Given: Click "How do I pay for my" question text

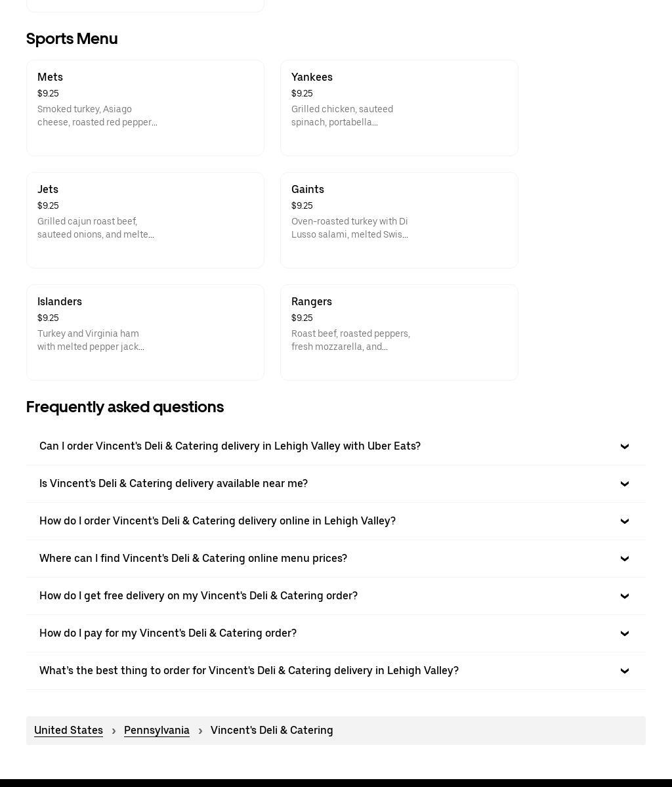Looking at the screenshot, I should click(x=168, y=633).
